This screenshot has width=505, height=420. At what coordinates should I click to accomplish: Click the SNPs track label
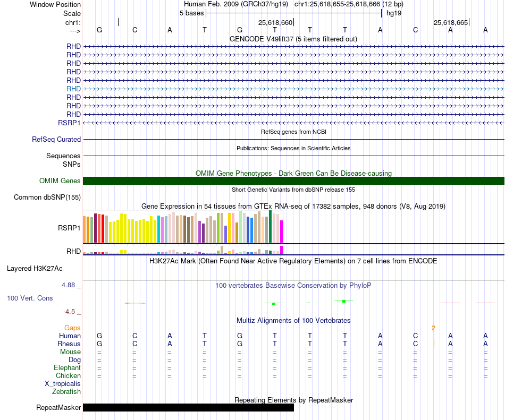72,164
